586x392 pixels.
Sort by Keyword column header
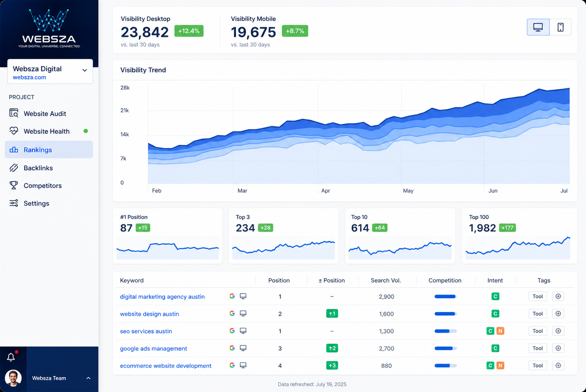click(x=132, y=280)
